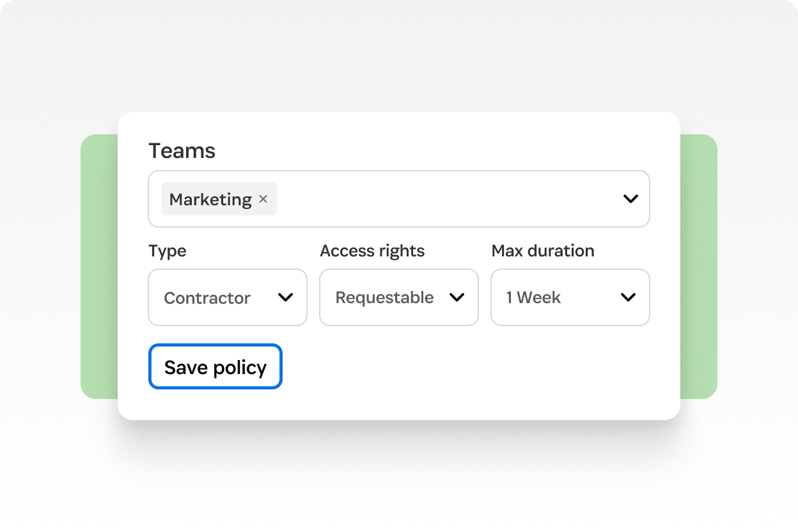The image size is (798, 532).
Task: Open the Access rights dropdown showing Requestable
Action: click(398, 297)
